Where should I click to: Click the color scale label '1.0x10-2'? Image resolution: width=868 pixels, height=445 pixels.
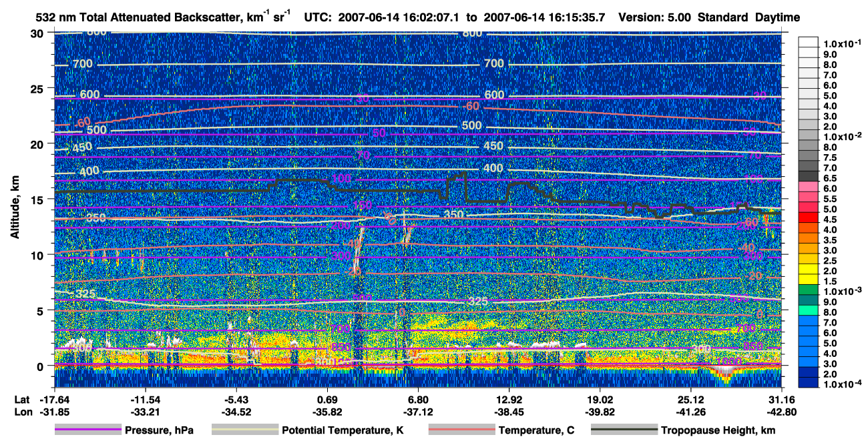[844, 136]
